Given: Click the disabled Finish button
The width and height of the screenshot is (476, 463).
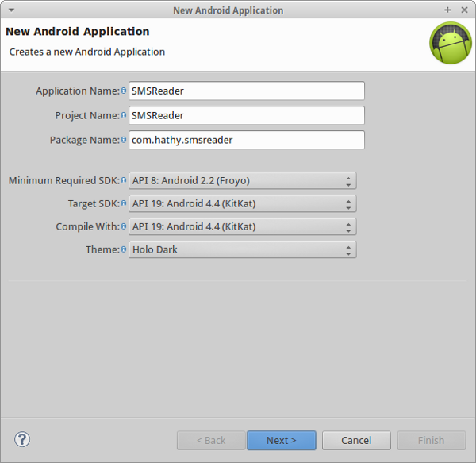Looking at the screenshot, I should [432, 440].
